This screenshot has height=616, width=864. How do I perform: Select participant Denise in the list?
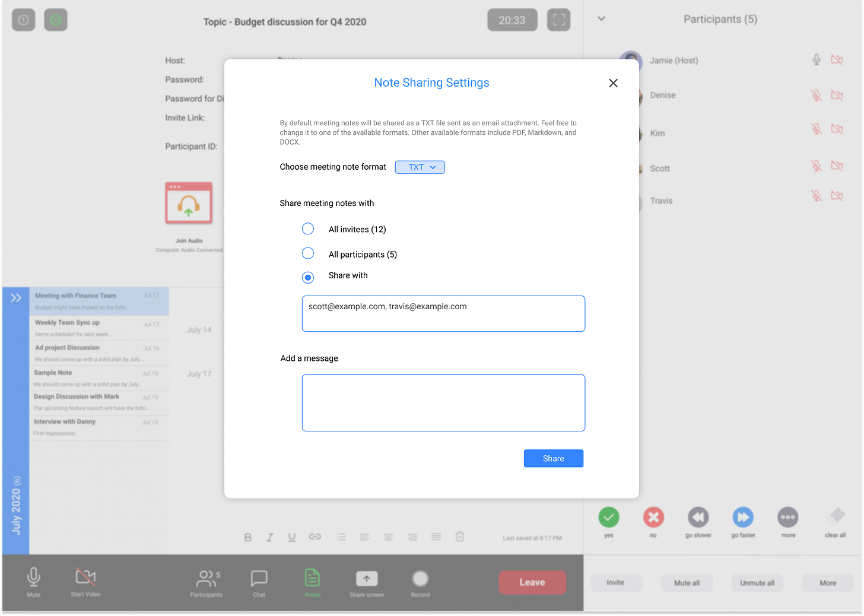pos(663,95)
